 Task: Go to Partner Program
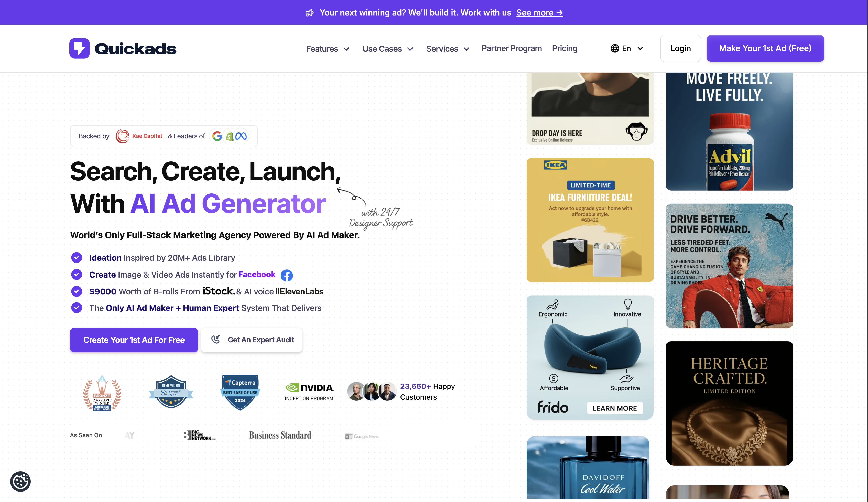[x=512, y=48]
